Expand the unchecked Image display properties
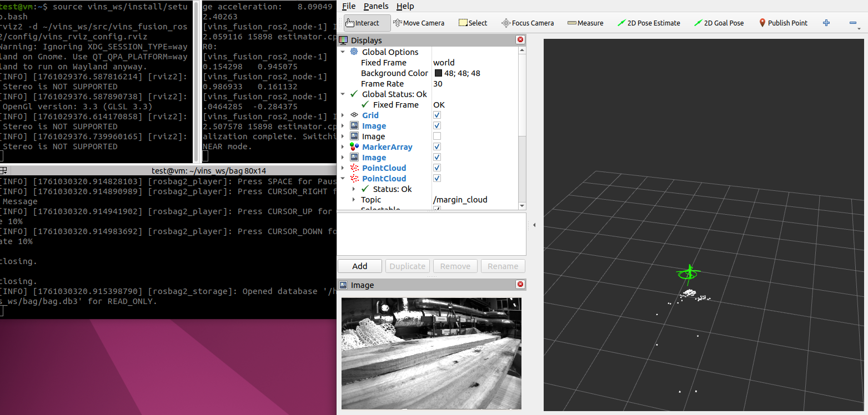The width and height of the screenshot is (868, 415). coord(343,136)
